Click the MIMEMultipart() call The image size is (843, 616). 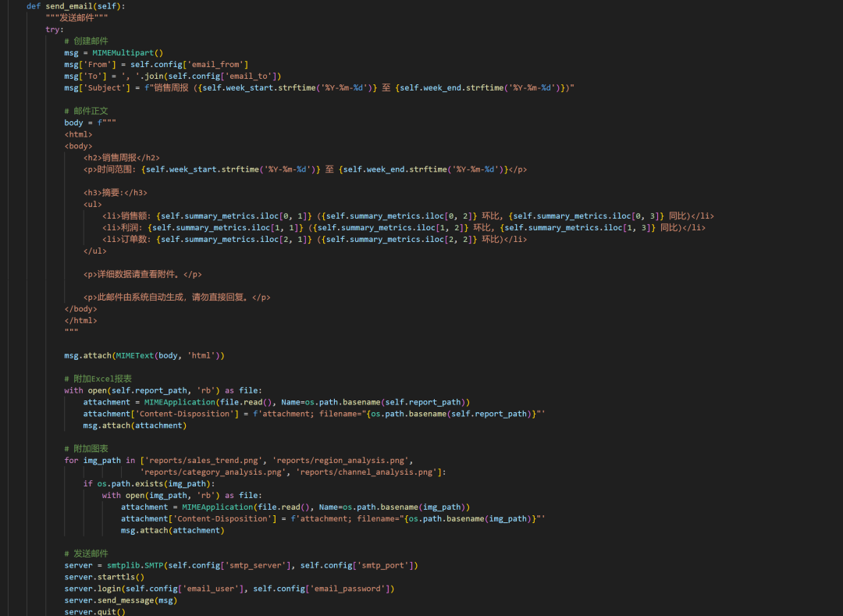pyautogui.click(x=127, y=52)
